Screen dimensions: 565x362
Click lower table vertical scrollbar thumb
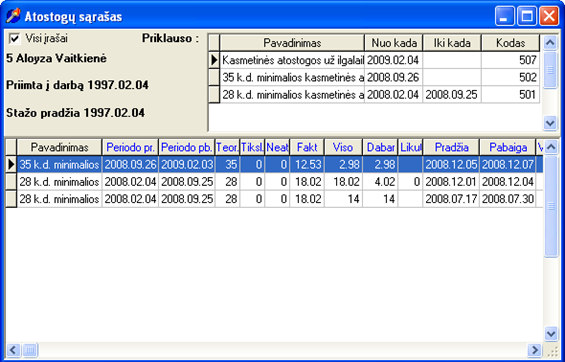(551, 206)
